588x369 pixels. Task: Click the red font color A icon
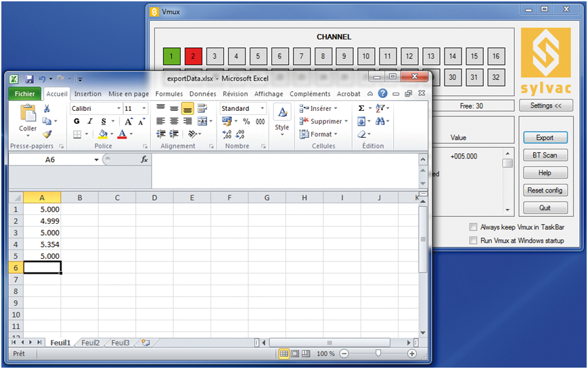coord(122,134)
